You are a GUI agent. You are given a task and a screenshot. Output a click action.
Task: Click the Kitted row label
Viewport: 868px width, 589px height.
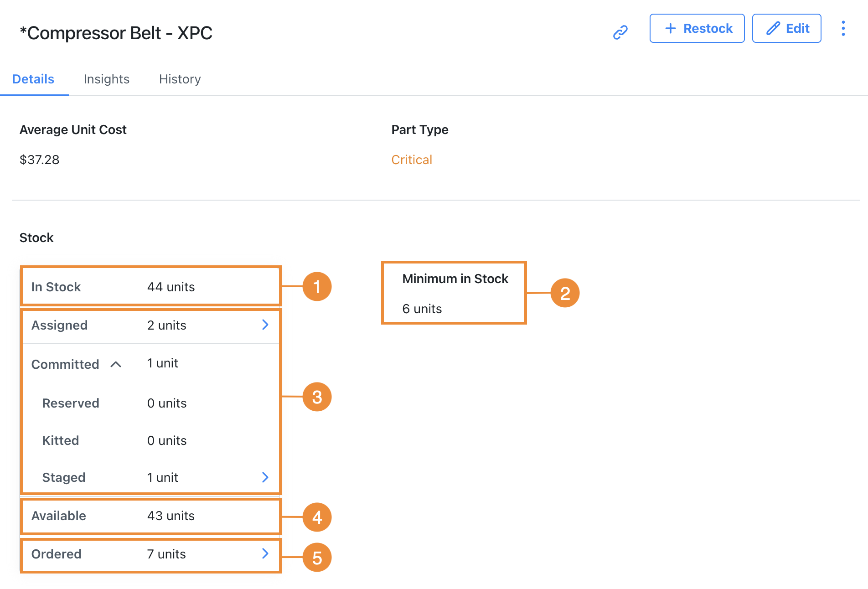tap(61, 440)
